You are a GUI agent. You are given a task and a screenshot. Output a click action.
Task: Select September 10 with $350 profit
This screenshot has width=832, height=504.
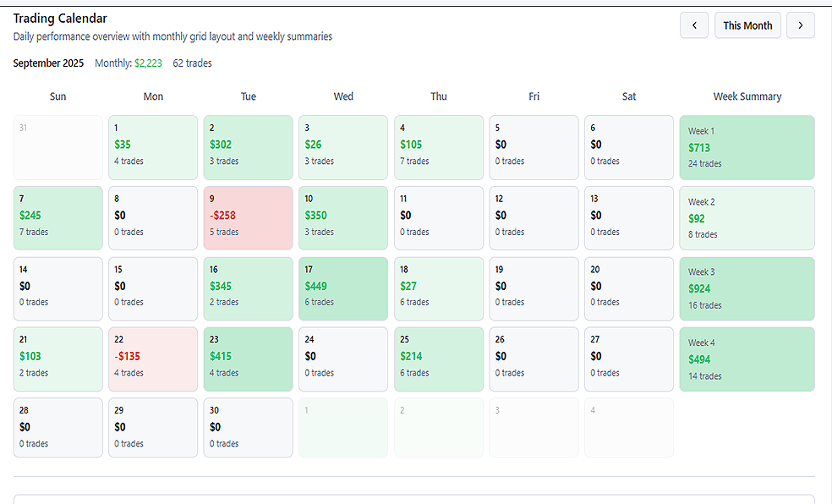tap(343, 218)
